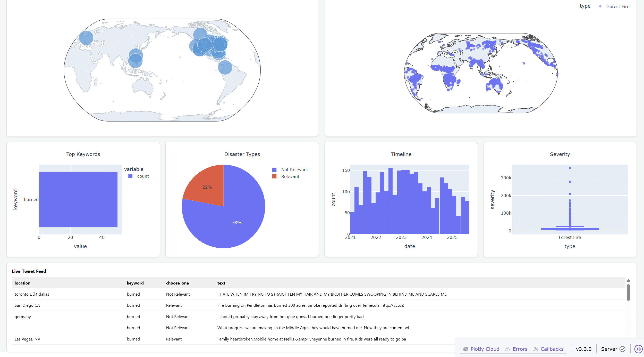Toggle the Forest Fire legend entry
Image resolution: width=644 pixels, height=357 pixels.
(618, 6)
